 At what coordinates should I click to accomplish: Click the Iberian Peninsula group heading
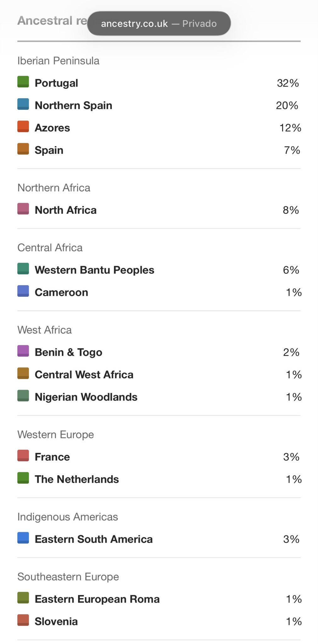click(58, 61)
